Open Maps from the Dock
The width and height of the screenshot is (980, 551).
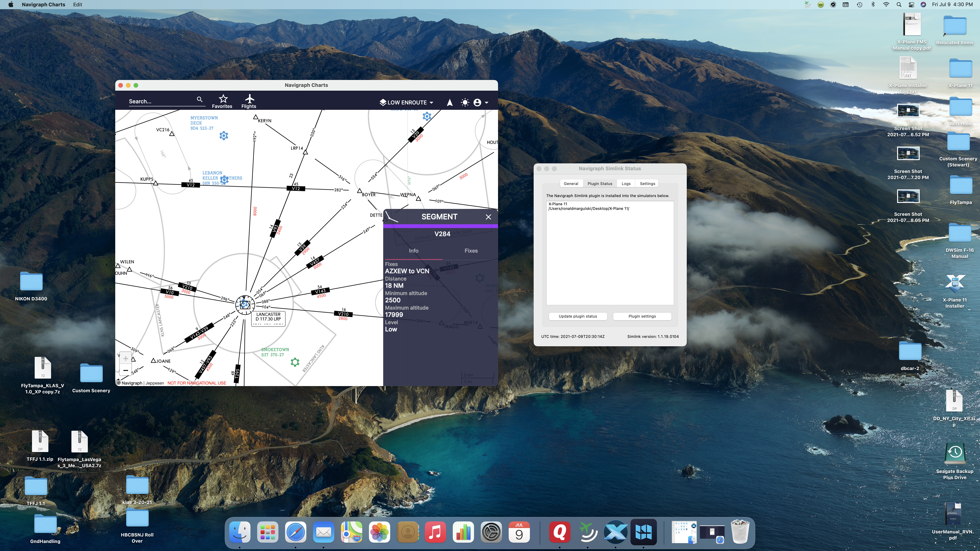352,532
